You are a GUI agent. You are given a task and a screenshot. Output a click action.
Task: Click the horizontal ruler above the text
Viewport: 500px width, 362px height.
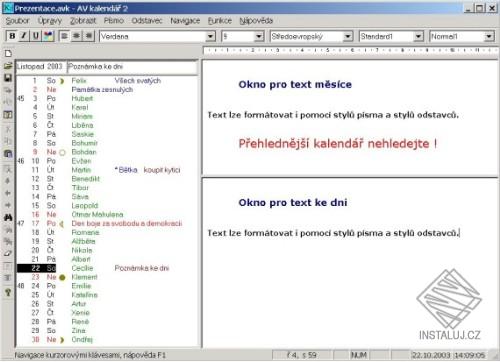pyautogui.click(x=351, y=50)
